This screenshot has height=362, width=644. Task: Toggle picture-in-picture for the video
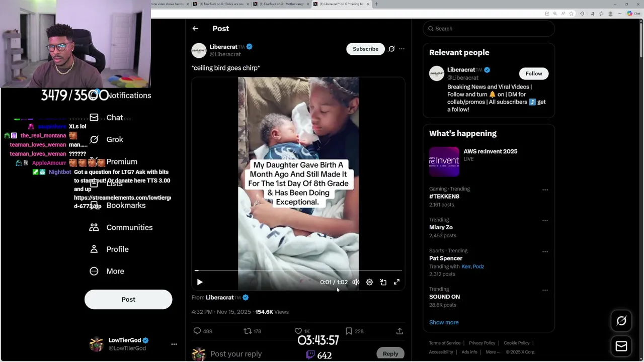pos(383,282)
